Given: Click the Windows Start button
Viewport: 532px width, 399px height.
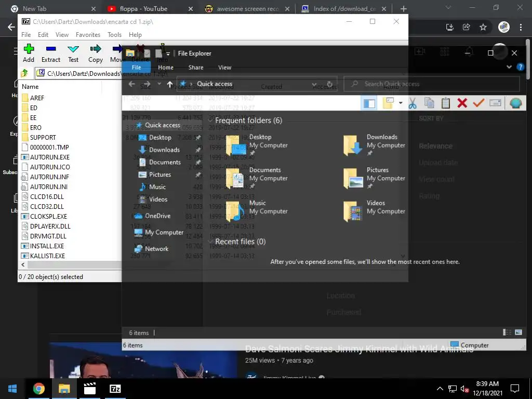Looking at the screenshot, I should click(12, 389).
